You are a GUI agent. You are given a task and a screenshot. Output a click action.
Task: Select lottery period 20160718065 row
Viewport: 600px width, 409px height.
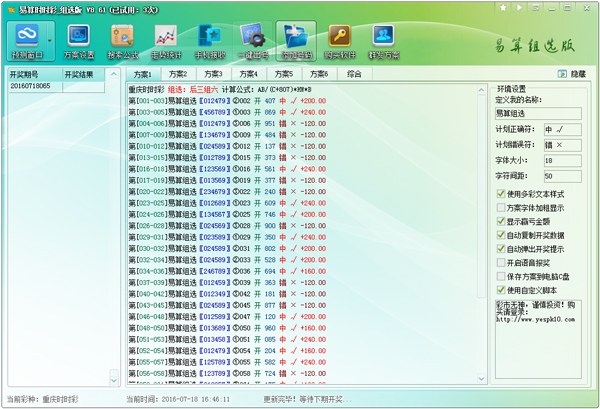coord(28,87)
